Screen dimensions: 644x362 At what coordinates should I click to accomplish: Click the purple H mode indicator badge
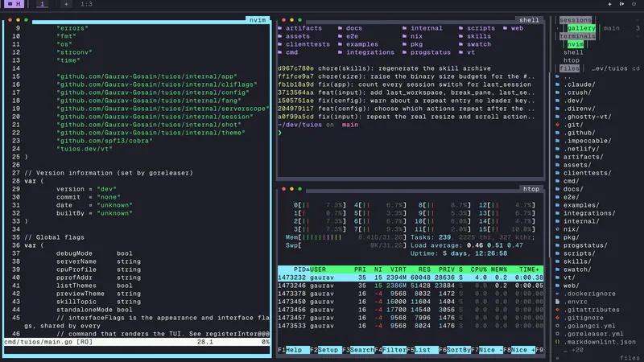(14, 4)
